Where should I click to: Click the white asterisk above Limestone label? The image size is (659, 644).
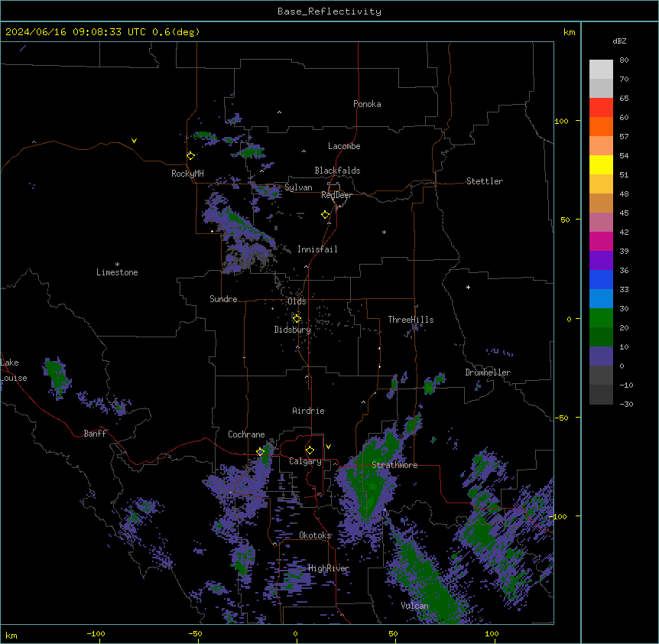(117, 265)
